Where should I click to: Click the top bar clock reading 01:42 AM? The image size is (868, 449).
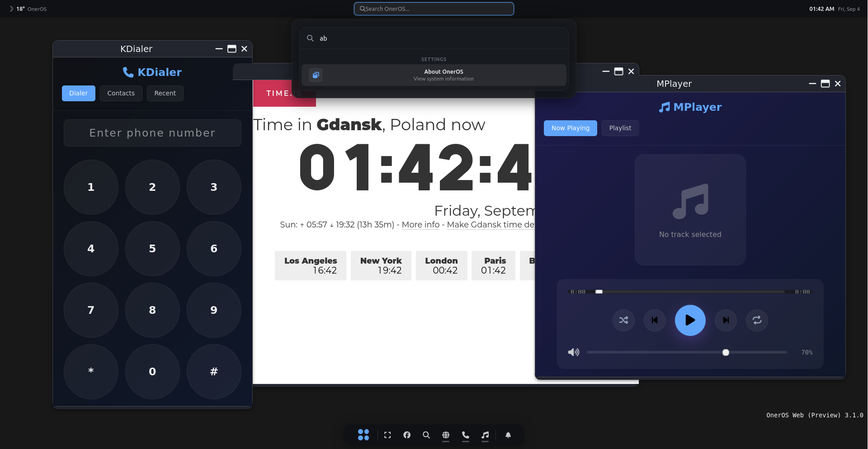point(822,9)
